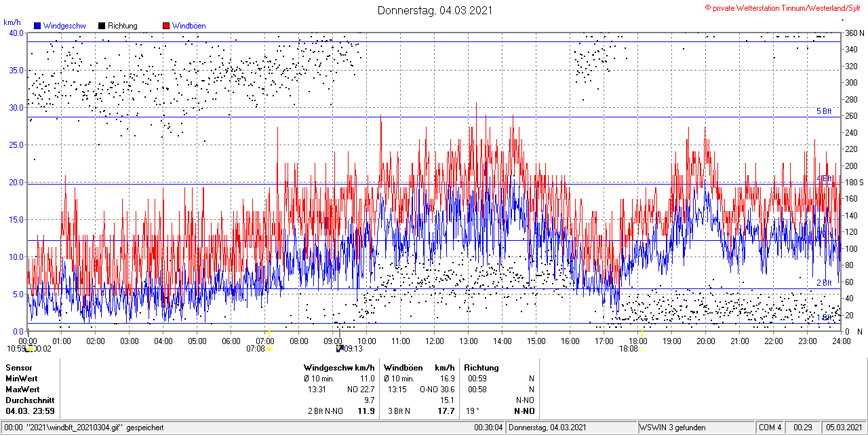Viewport: 868px width, 435px height.
Task: Click the current gust value 17.7
Action: pyautogui.click(x=446, y=411)
